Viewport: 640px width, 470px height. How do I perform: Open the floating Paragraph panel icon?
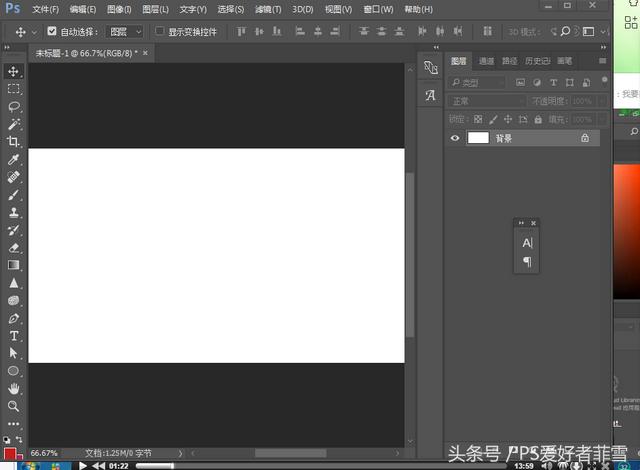tap(527, 262)
